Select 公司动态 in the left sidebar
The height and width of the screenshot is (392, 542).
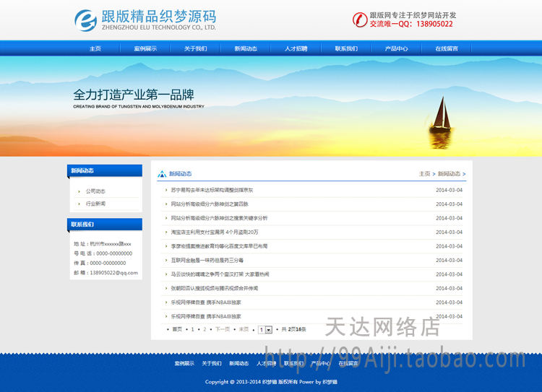(95, 191)
